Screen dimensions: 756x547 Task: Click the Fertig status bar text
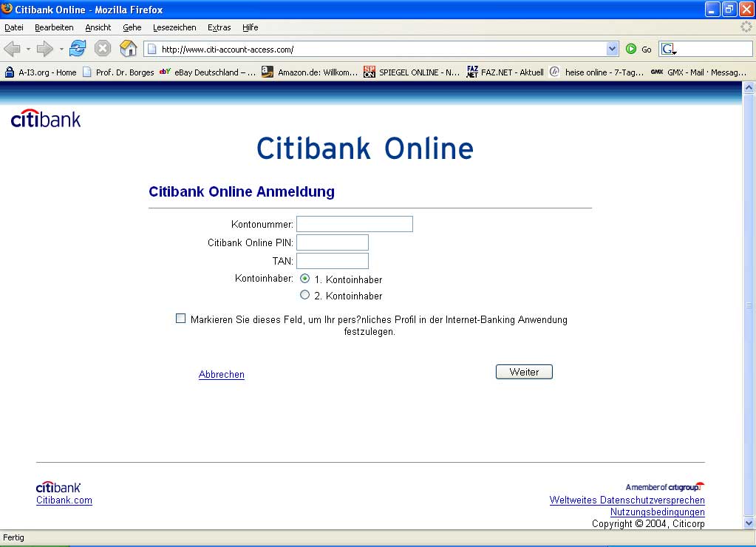13,537
